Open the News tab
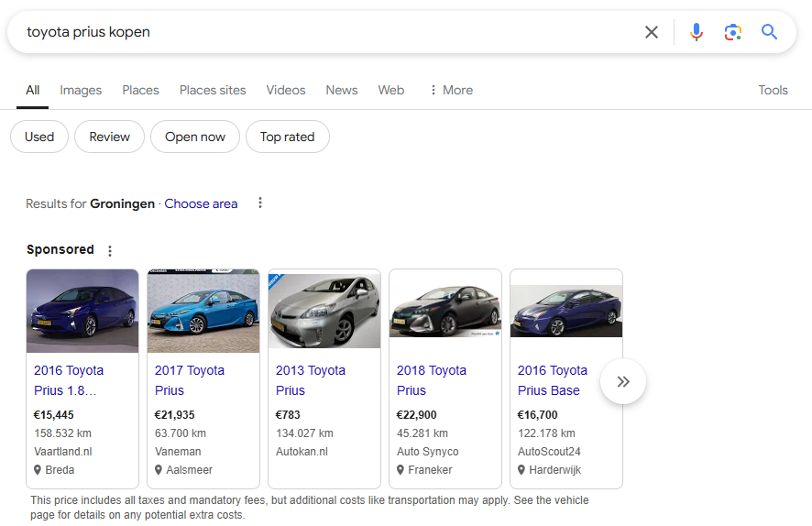Screen dimensions: 812x526 coord(342,90)
